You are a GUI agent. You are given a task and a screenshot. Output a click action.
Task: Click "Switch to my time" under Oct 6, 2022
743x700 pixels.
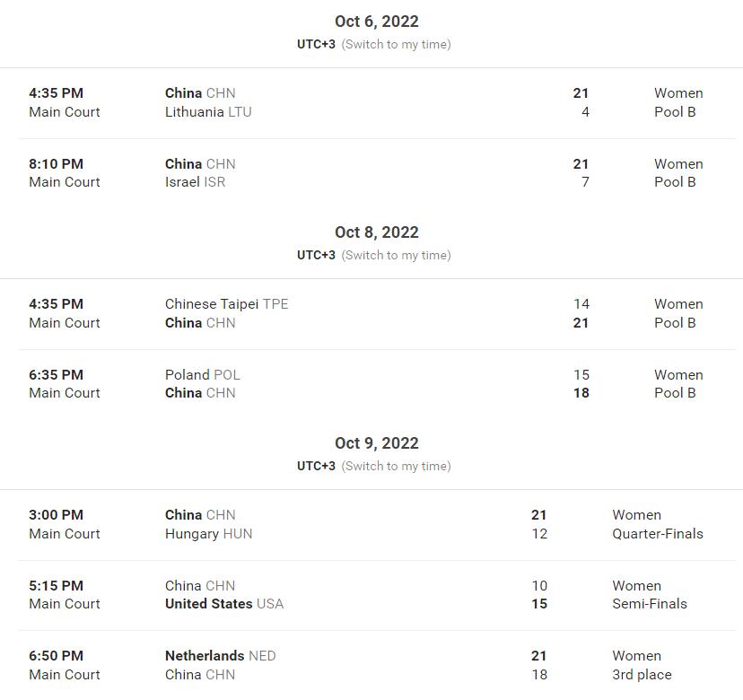(x=396, y=44)
